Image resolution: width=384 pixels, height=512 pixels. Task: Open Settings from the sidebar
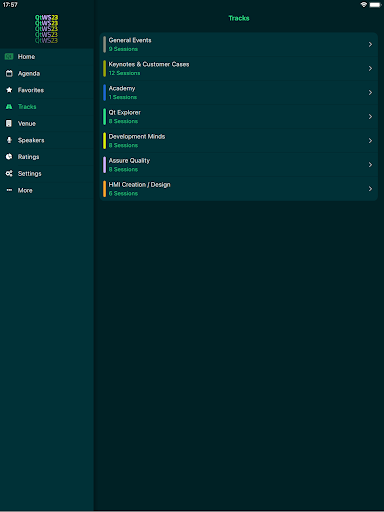(x=47, y=173)
